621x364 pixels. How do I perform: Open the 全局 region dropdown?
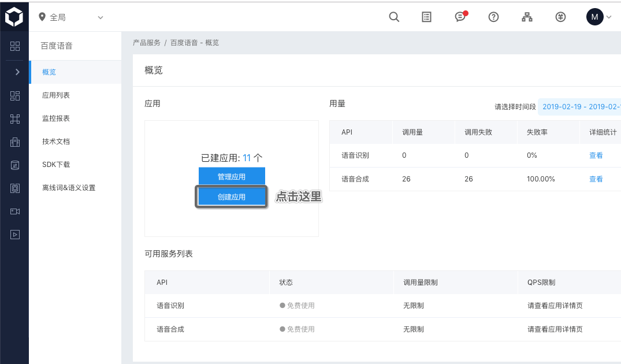point(71,17)
